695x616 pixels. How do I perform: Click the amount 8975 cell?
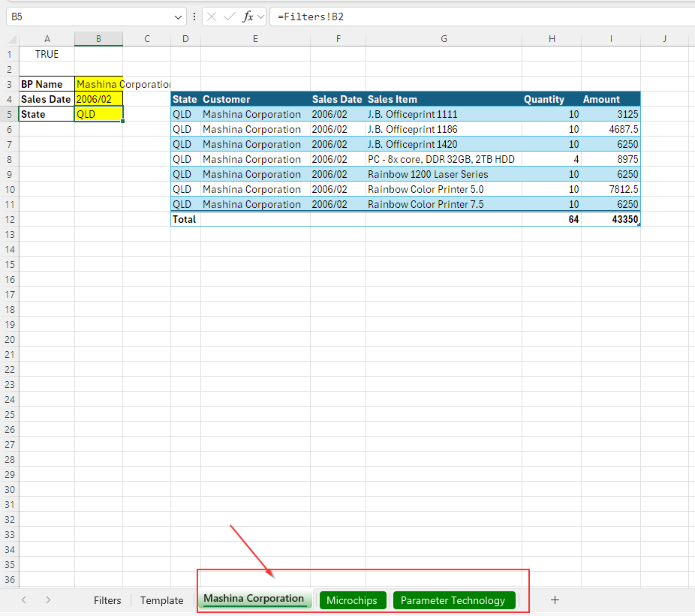coord(611,160)
